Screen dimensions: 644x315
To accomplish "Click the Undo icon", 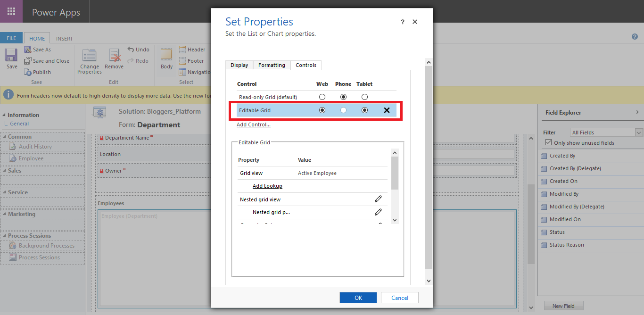I will coord(139,49).
